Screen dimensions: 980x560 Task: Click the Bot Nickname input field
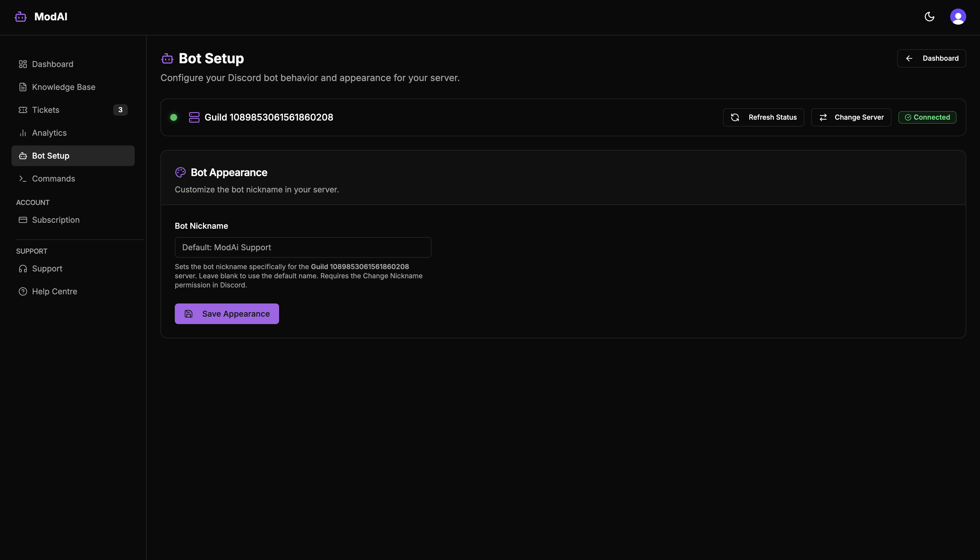pyautogui.click(x=303, y=247)
